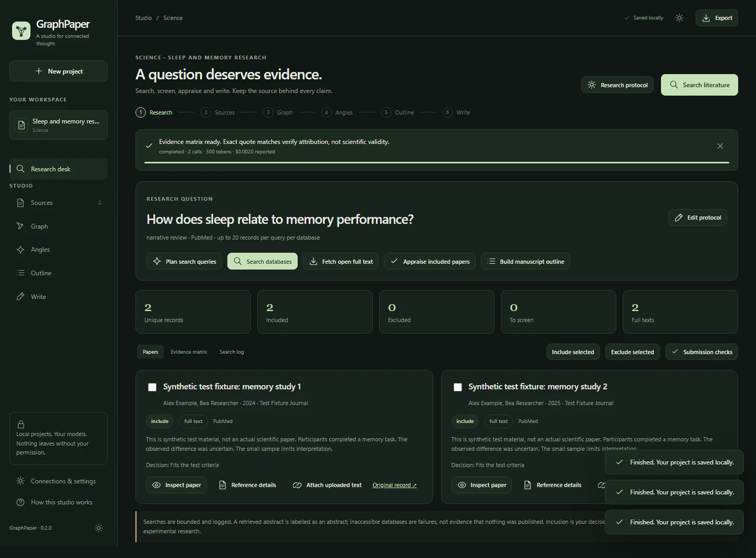Click Exclude selected
Screen dimensions: 756x558
click(x=633, y=352)
